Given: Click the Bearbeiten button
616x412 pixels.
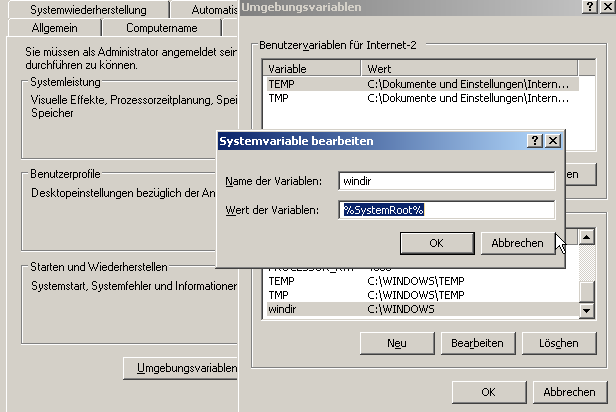Looking at the screenshot, I should (477, 343).
